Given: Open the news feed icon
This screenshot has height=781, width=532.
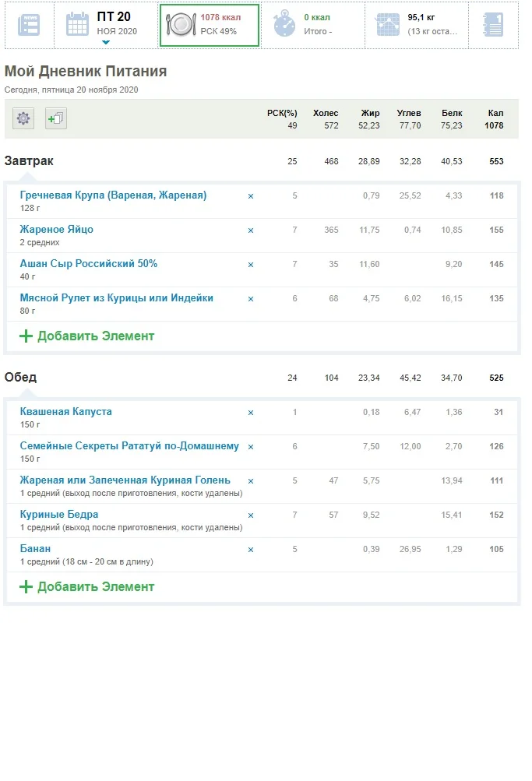Looking at the screenshot, I should point(29,25).
